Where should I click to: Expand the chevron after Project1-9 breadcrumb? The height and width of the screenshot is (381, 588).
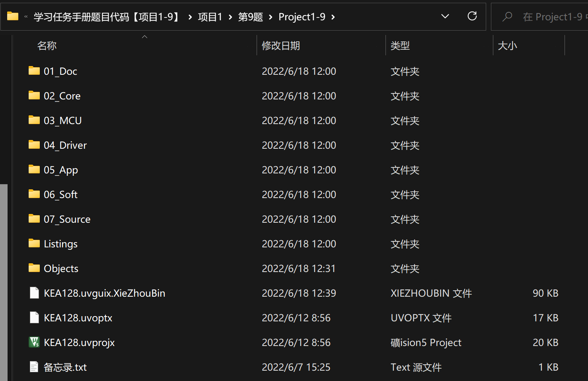coord(333,17)
